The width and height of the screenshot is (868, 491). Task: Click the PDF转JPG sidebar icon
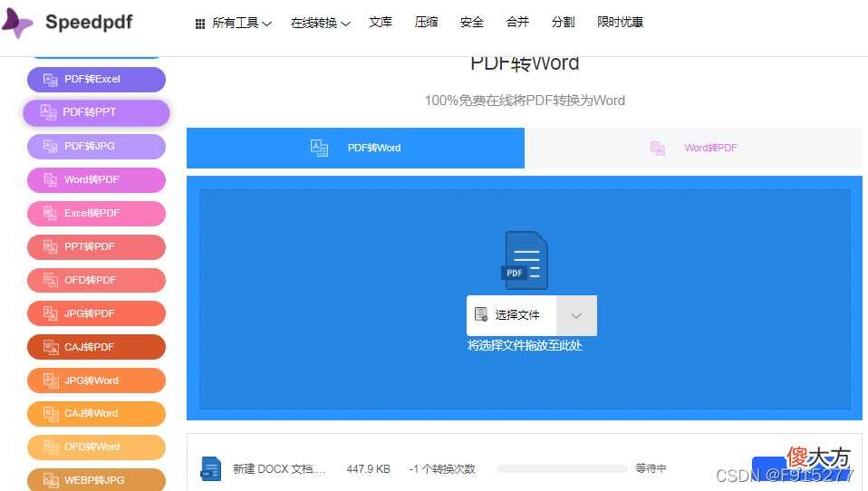pos(51,147)
